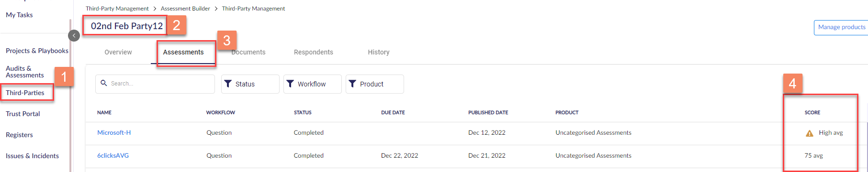
Task: Open the Status filter dropdown
Action: click(x=250, y=84)
